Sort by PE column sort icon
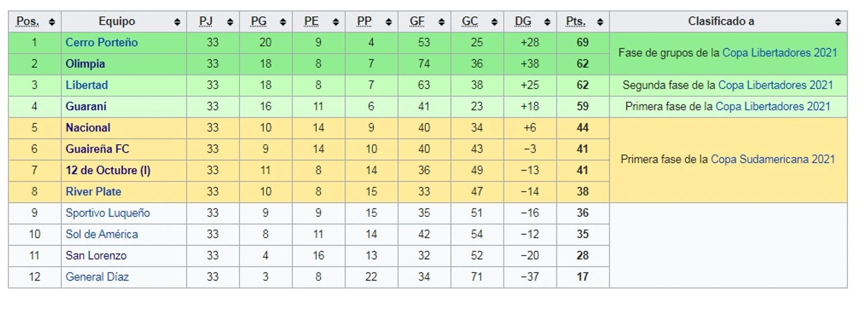 pos(336,22)
